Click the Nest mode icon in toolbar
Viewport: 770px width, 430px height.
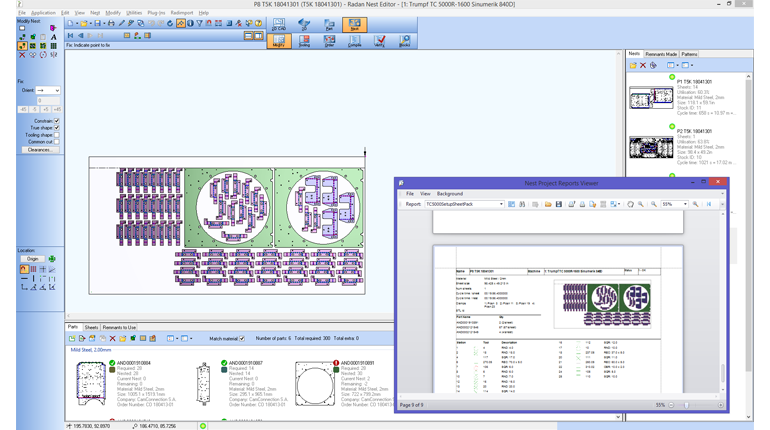354,24
